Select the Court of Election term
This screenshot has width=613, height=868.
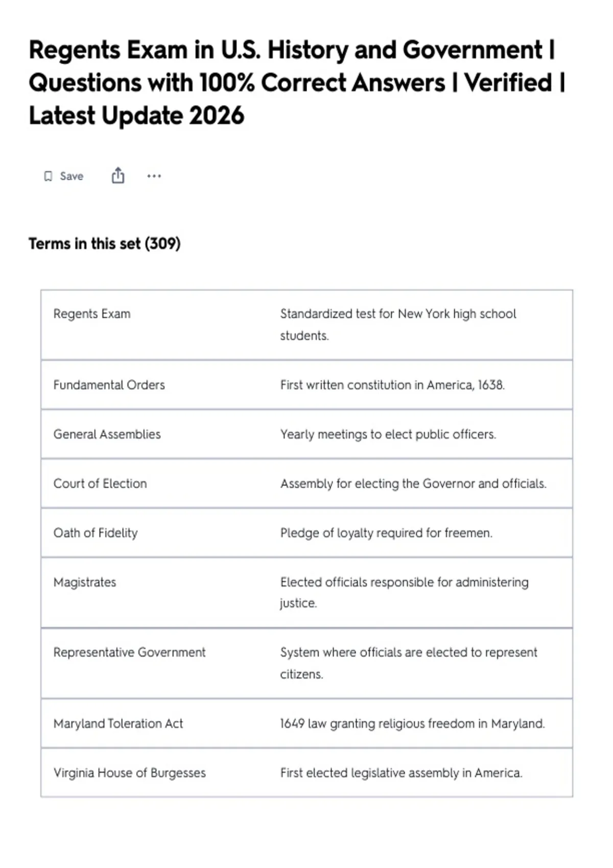pos(100,484)
